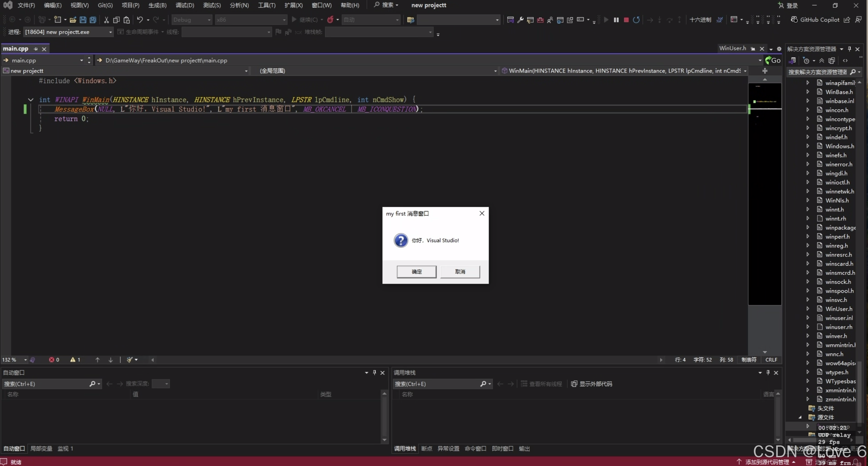The height and width of the screenshot is (466, 868).
Task: Click 取消 in the message box
Action: point(460,272)
